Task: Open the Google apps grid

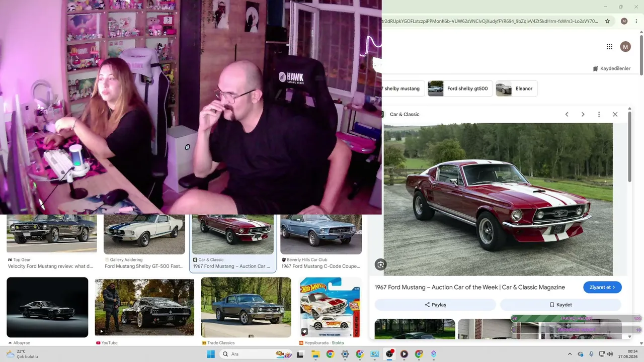Action: 609,47
